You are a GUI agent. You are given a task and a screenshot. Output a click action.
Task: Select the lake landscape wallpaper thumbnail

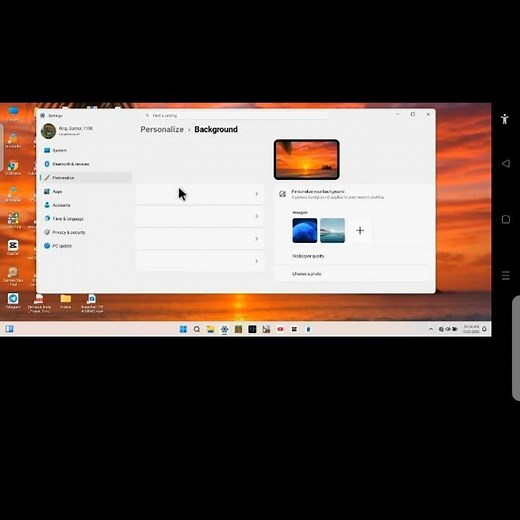pyautogui.click(x=332, y=230)
